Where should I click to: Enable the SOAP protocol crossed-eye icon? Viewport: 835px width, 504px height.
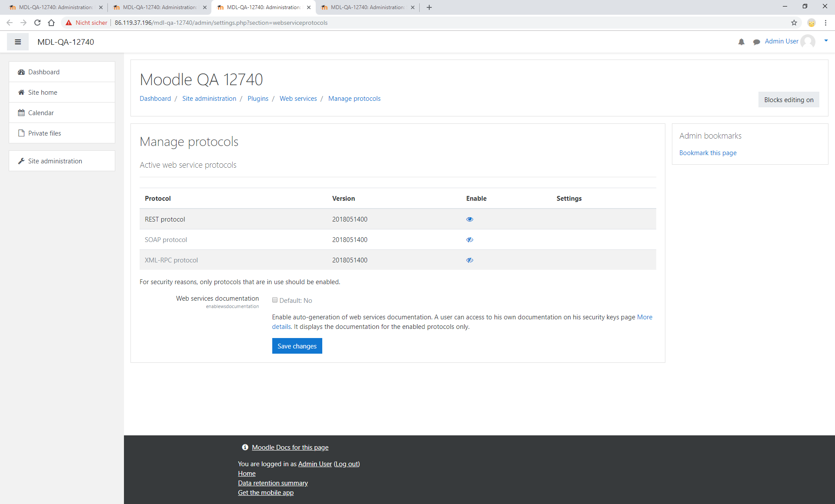pyautogui.click(x=470, y=239)
